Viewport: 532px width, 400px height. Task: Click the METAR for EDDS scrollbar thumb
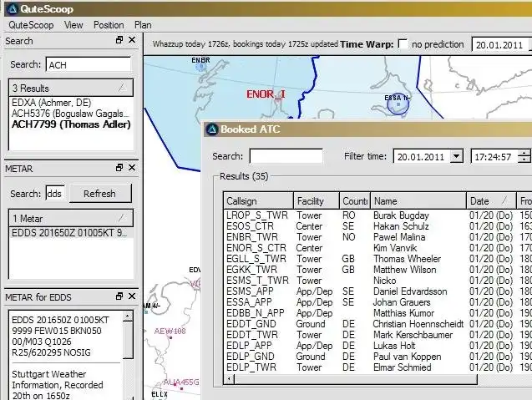(x=128, y=340)
